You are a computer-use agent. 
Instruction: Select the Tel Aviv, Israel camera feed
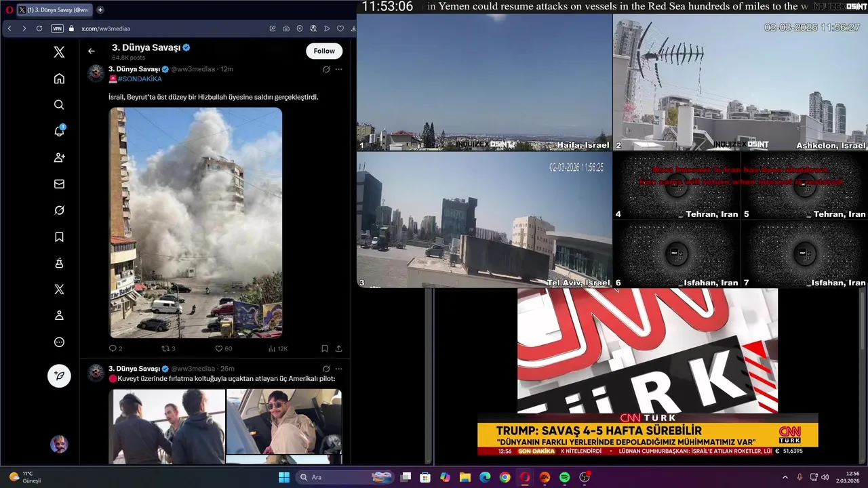point(484,220)
